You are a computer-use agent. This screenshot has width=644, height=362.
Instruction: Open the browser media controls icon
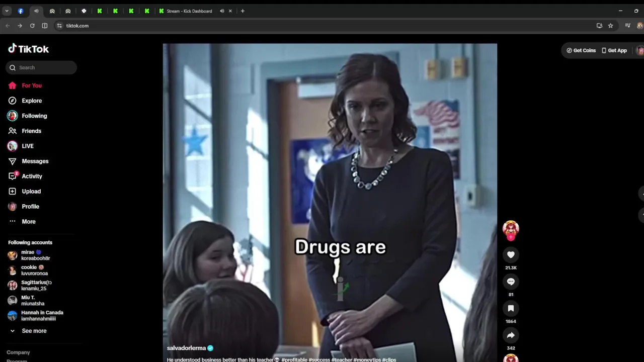tap(627, 26)
